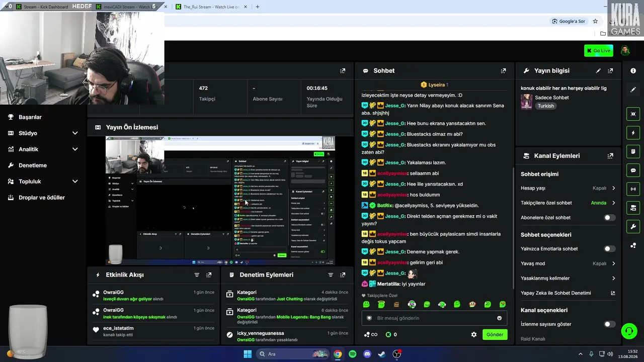The height and width of the screenshot is (362, 644).
Task: Toggle İzlenme sayısını göster switch
Action: (609, 324)
